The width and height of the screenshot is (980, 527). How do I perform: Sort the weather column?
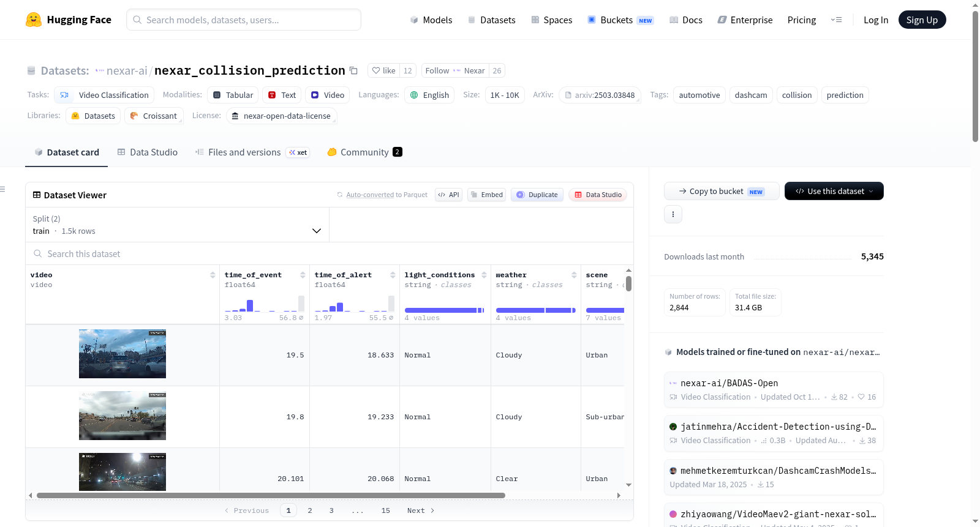(574, 275)
